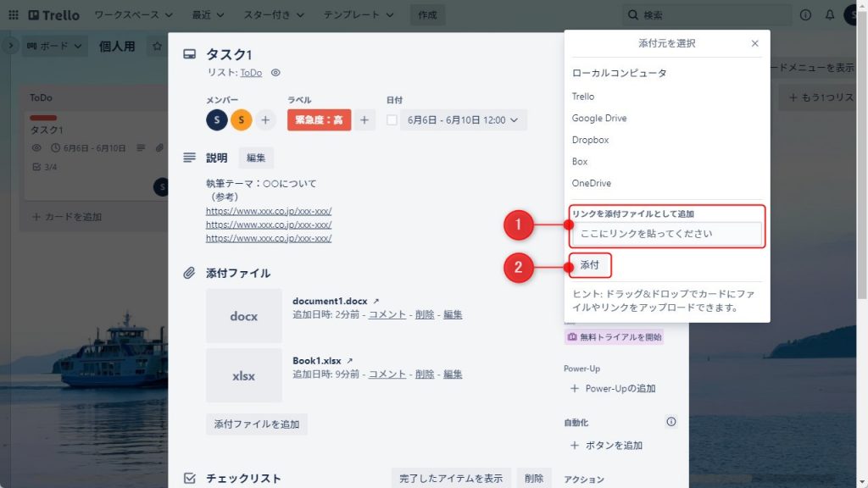
Task: Open the ボード view switcher dropdown
Action: [54, 46]
